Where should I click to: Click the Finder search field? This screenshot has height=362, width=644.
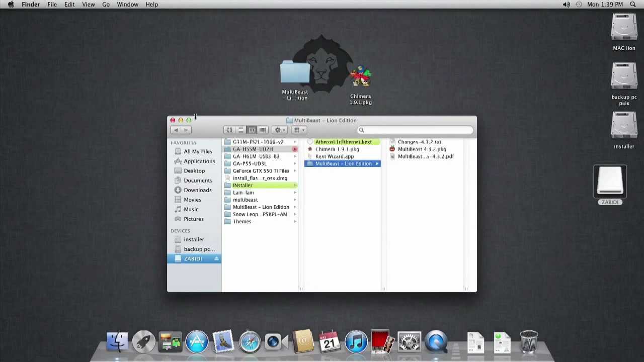[x=415, y=130]
